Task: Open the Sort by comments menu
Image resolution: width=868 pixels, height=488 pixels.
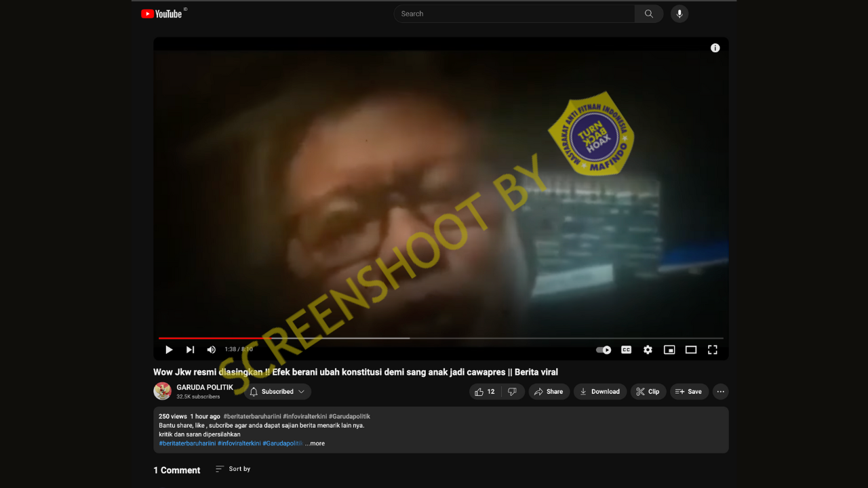Action: pos(233,469)
